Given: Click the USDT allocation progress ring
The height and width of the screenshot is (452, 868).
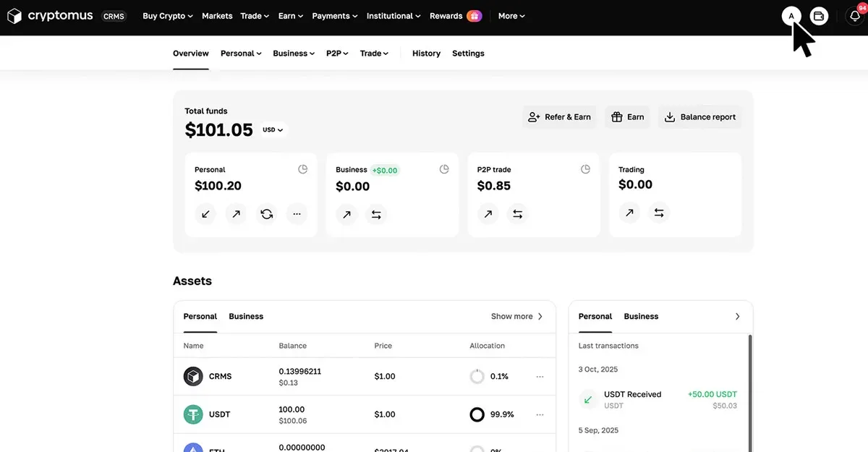Looking at the screenshot, I should (x=477, y=414).
